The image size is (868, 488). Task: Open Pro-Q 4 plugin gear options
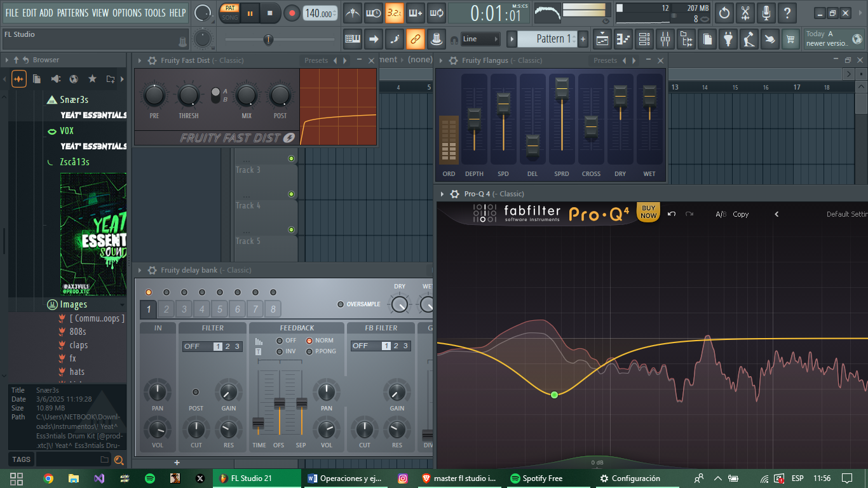tap(454, 194)
